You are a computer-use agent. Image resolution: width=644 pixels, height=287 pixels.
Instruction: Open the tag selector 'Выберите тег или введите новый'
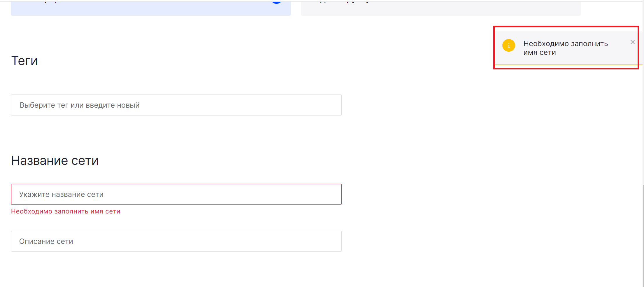pyautogui.click(x=176, y=105)
